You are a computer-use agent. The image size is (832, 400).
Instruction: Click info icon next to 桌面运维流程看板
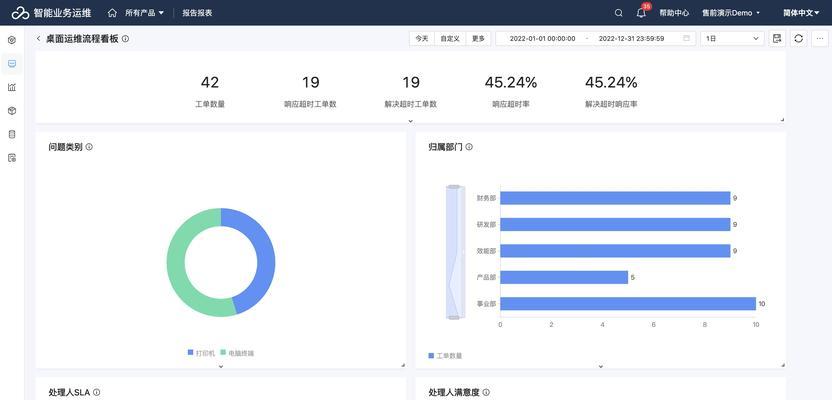[125, 39]
